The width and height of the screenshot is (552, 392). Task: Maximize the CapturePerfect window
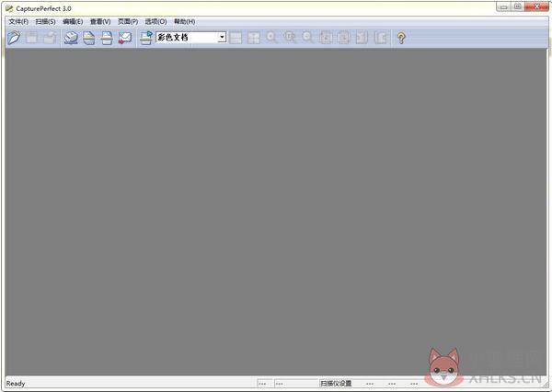517,6
